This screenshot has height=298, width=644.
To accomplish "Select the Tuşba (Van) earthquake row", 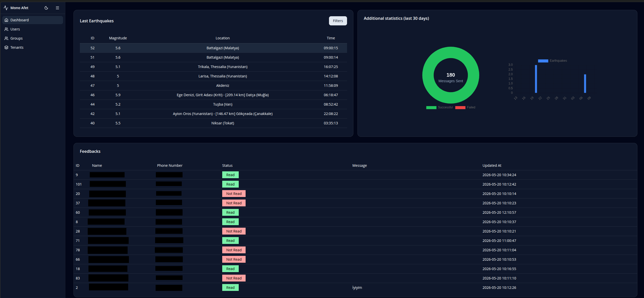I will point(213,104).
